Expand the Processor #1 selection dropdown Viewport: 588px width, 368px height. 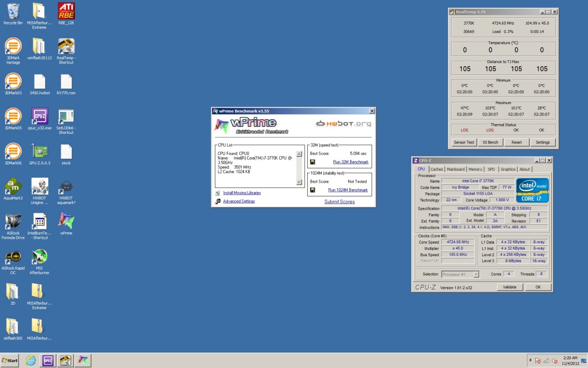pyautogui.click(x=476, y=274)
